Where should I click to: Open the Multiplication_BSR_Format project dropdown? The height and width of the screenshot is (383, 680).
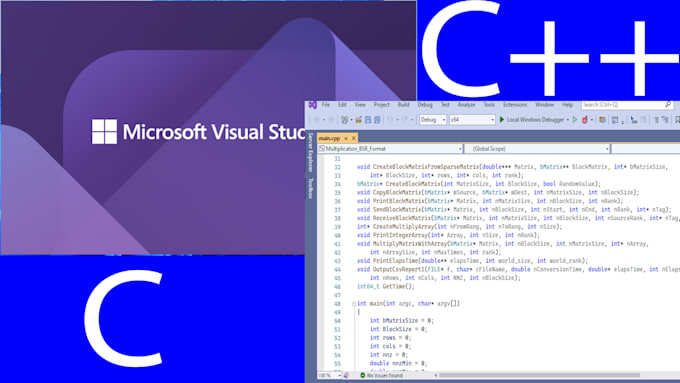pos(390,149)
